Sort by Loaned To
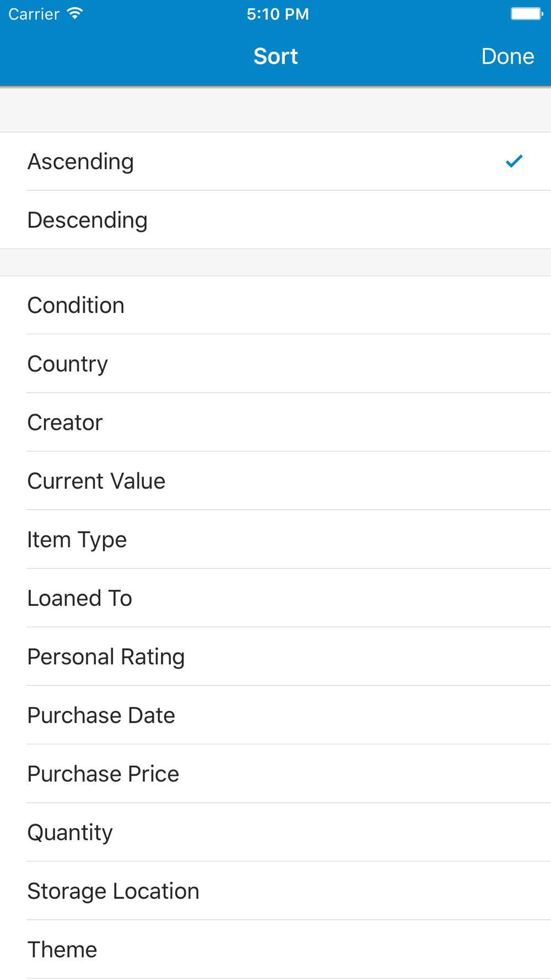551x980 pixels. [275, 598]
